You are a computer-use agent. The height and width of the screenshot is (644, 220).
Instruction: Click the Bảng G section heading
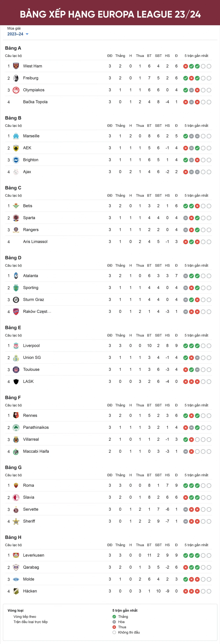(x=13, y=467)
